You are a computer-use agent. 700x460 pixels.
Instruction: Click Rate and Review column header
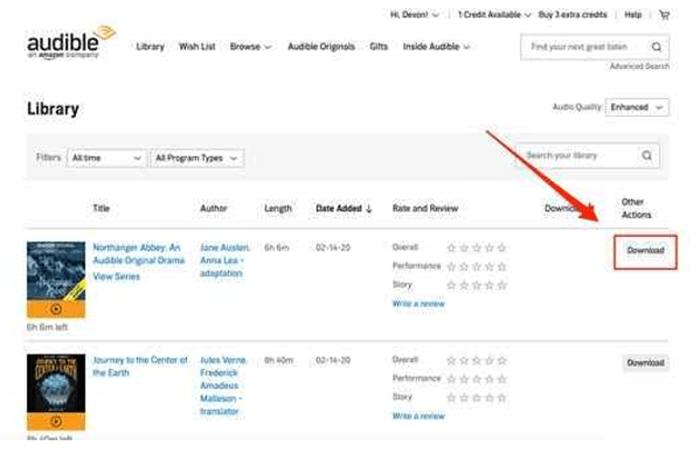tap(425, 208)
